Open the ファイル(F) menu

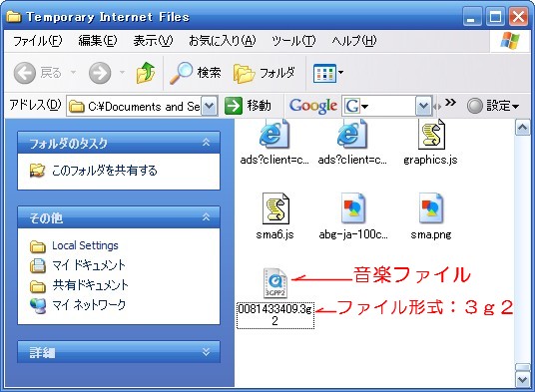click(x=38, y=41)
